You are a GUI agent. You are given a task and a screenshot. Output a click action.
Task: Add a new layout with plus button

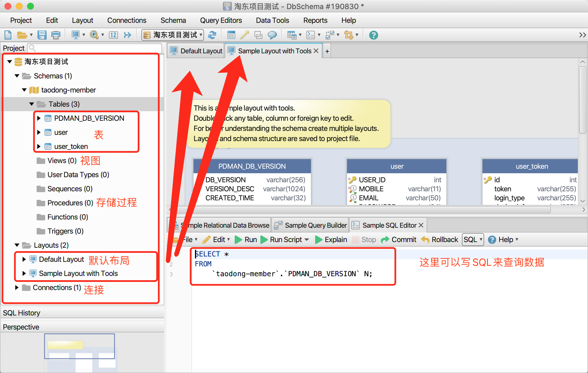(x=327, y=51)
